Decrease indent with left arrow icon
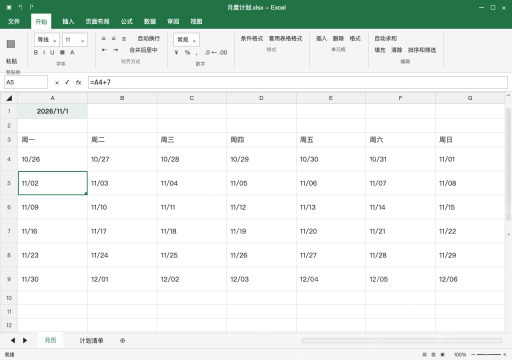Image resolution: width=512 pixels, height=360 pixels. [104, 50]
